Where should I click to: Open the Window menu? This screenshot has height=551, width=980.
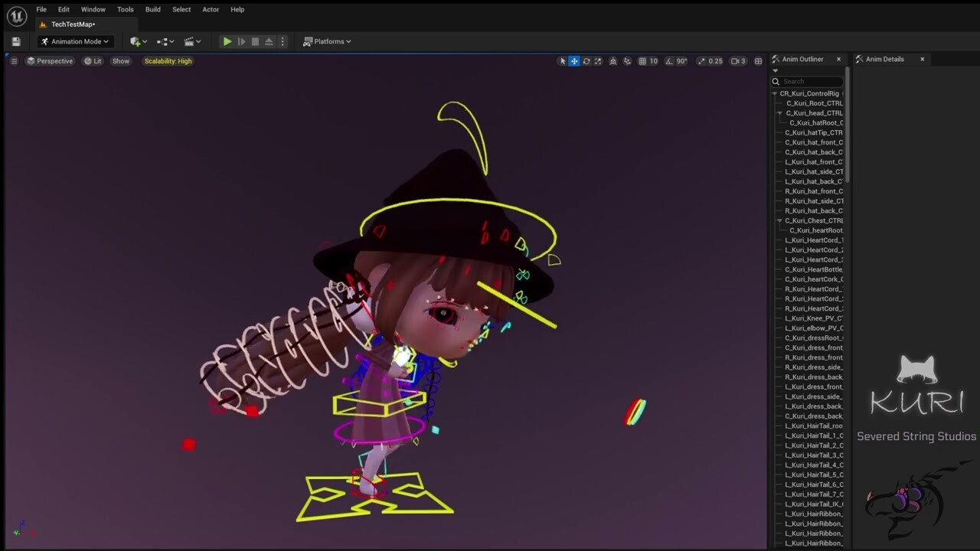coord(93,9)
